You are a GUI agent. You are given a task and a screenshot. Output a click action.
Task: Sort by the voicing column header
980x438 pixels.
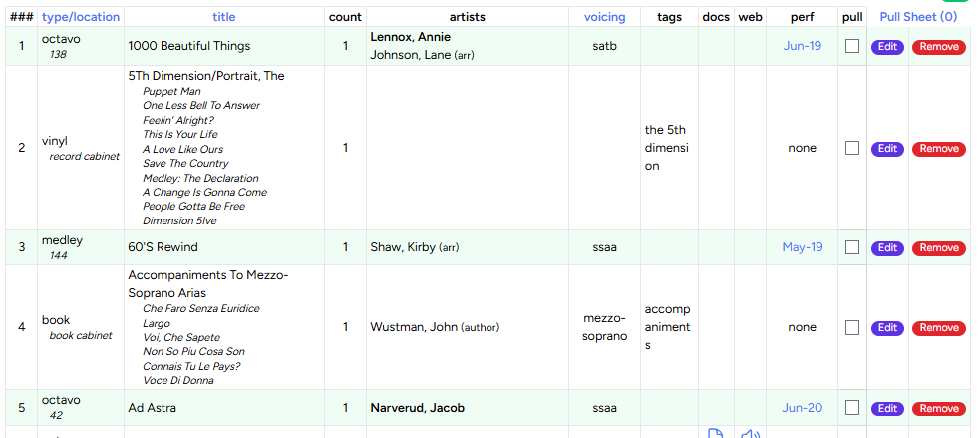coord(604,17)
